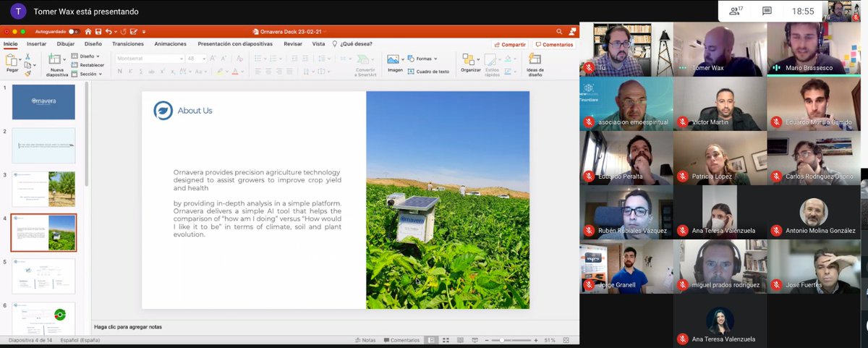Select slide 1 Ornavera thumbnail
The height and width of the screenshot is (348, 868).
(43, 102)
